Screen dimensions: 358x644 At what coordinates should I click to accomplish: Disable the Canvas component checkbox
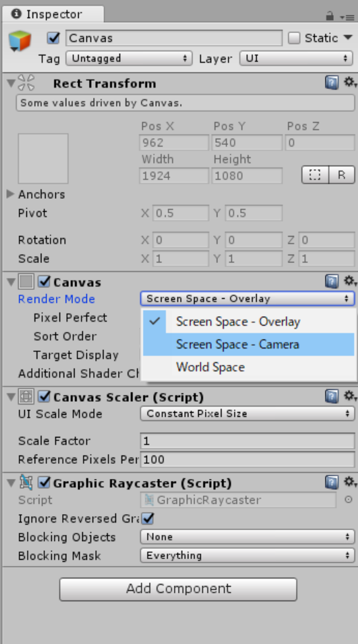[44, 282]
